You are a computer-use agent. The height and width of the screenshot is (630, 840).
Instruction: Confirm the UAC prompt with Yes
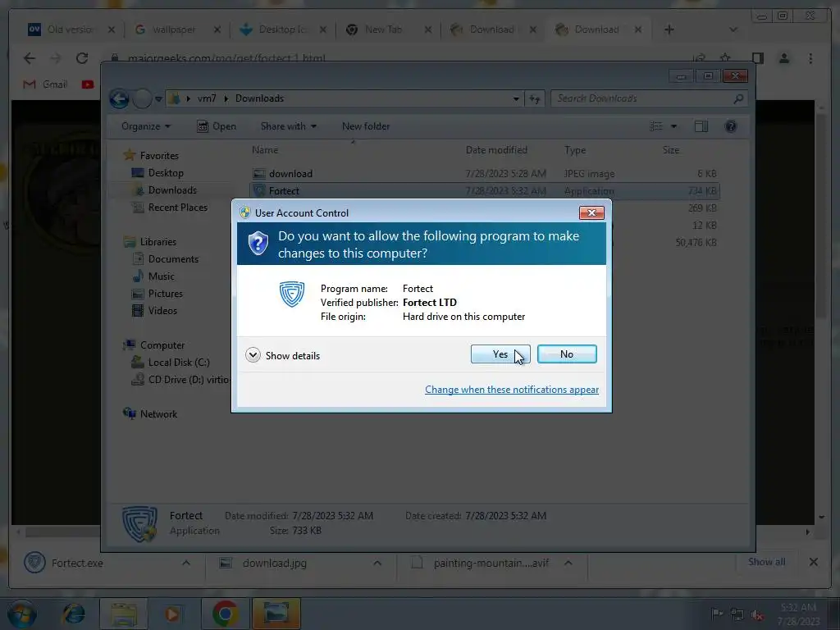tap(500, 354)
